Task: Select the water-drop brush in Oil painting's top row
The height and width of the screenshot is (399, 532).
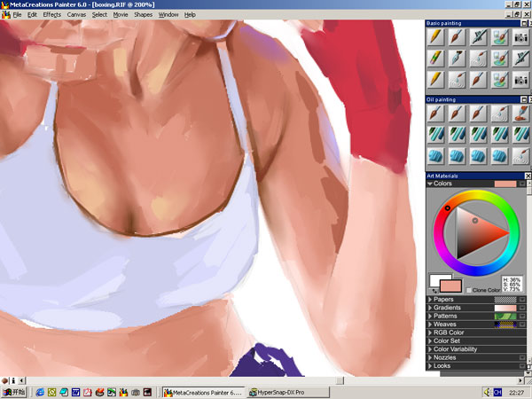Action: (x=500, y=113)
